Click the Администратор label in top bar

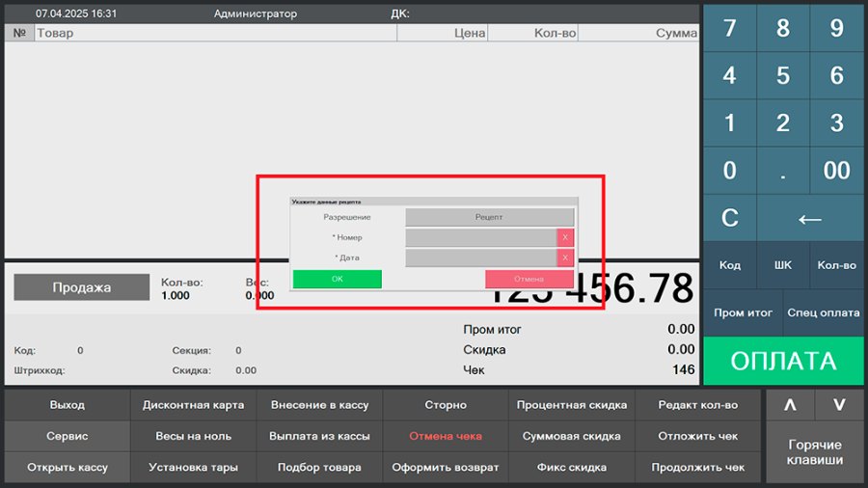coord(256,14)
